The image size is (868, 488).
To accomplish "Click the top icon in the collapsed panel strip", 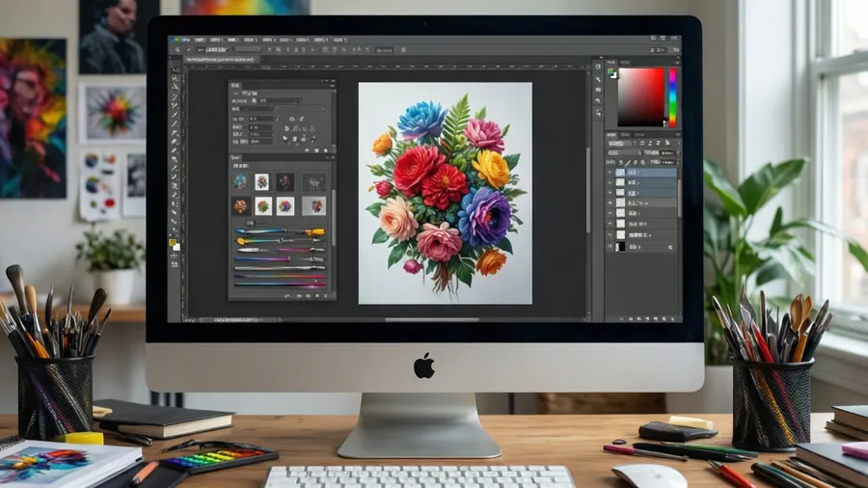I will click(598, 67).
